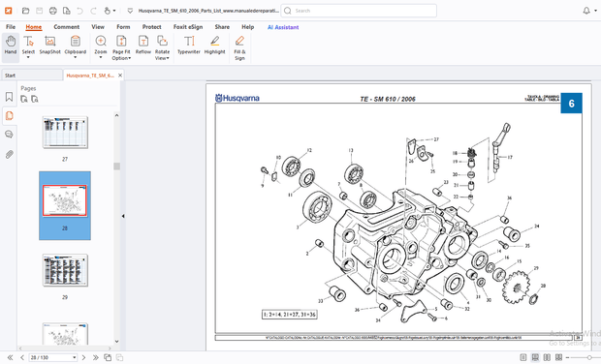This screenshot has width=601, height=364.
Task: Expand the Clipboard dropdown arrow
Action: pos(76,57)
